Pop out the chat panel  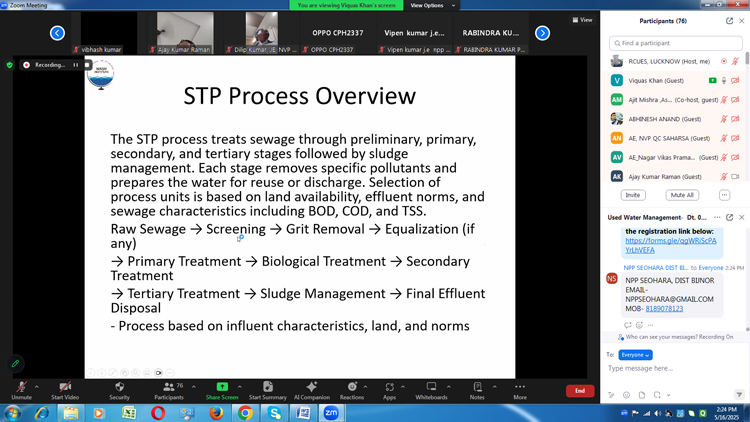pos(729,217)
